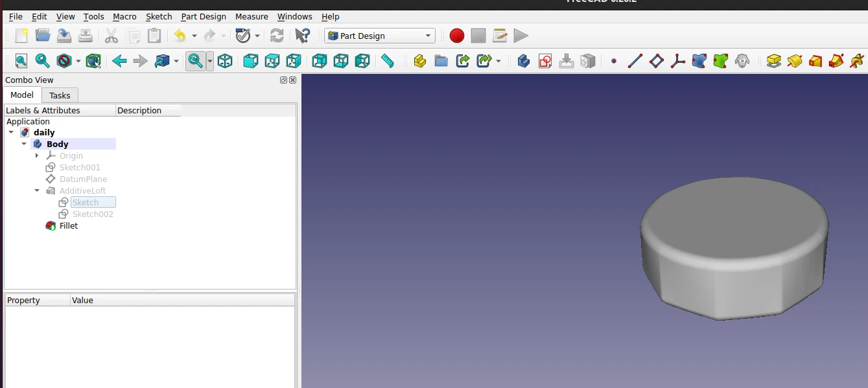Click the Clone sheep icon
The width and height of the screenshot is (868, 388).
point(742,61)
